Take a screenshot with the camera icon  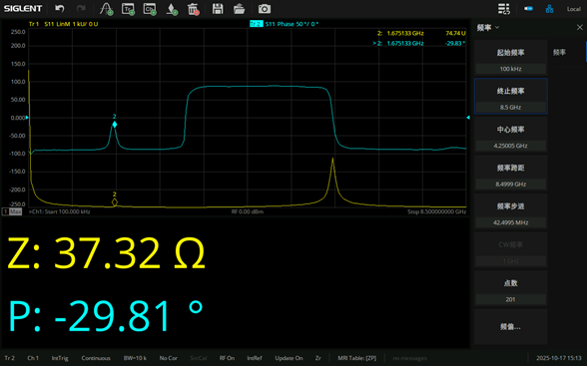264,9
